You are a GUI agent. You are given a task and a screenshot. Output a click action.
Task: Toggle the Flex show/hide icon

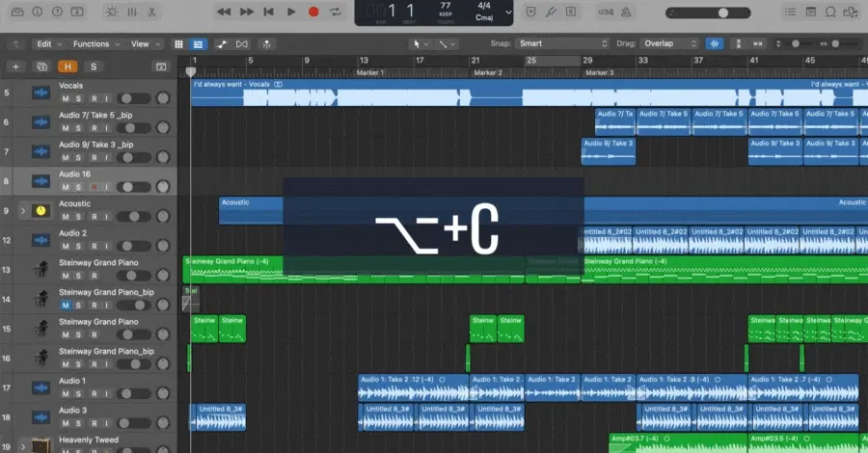click(242, 44)
